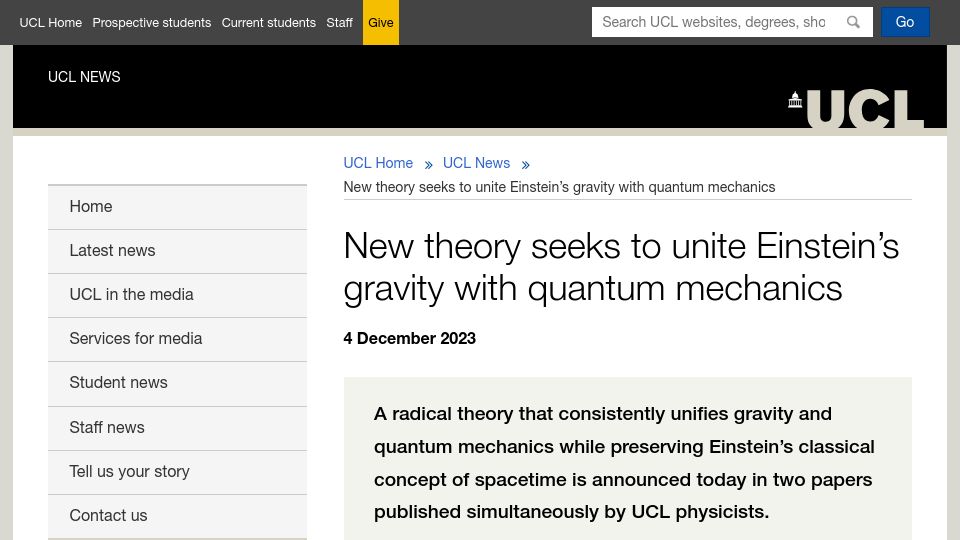Open Tell us your story sidebar item
The width and height of the screenshot is (960, 540).
click(178, 472)
